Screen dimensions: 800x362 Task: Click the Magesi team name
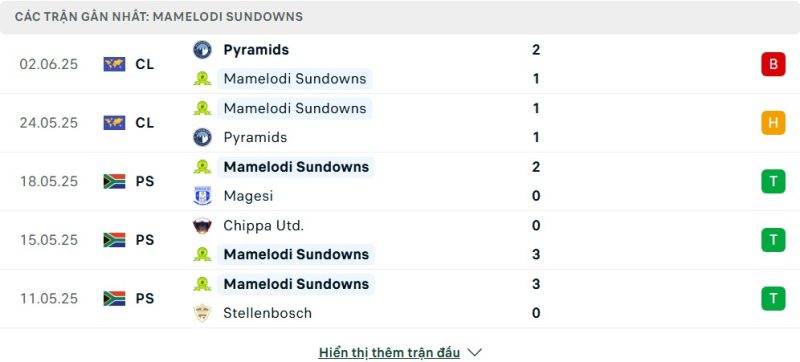[248, 196]
